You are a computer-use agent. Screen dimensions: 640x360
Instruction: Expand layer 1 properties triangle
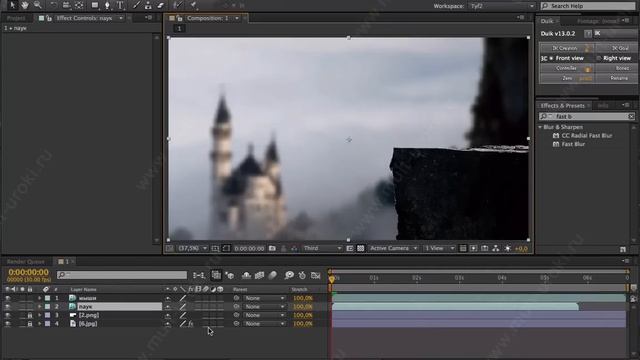[39, 298]
